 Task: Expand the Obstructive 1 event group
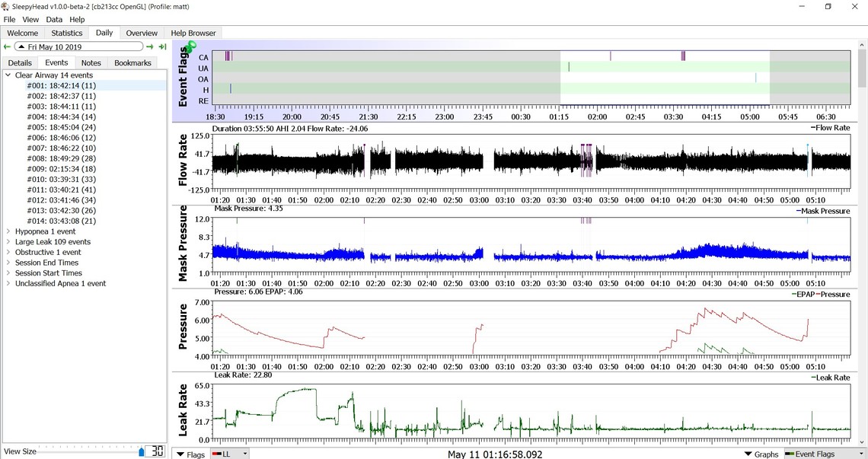[8, 253]
